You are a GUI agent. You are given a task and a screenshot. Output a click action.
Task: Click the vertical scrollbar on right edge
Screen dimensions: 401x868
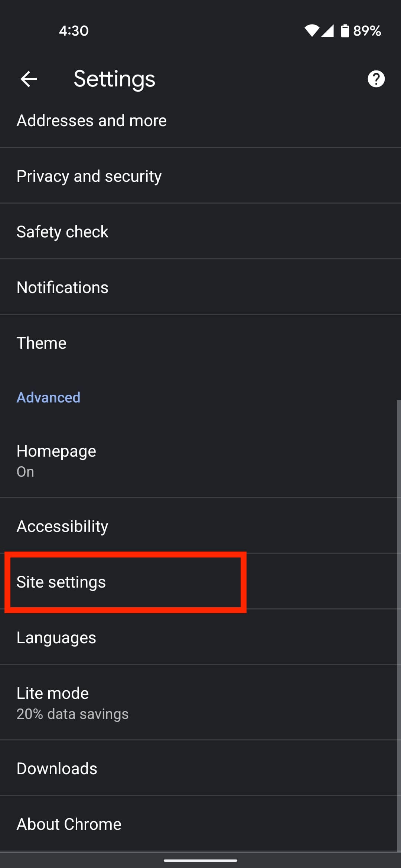click(x=398, y=623)
